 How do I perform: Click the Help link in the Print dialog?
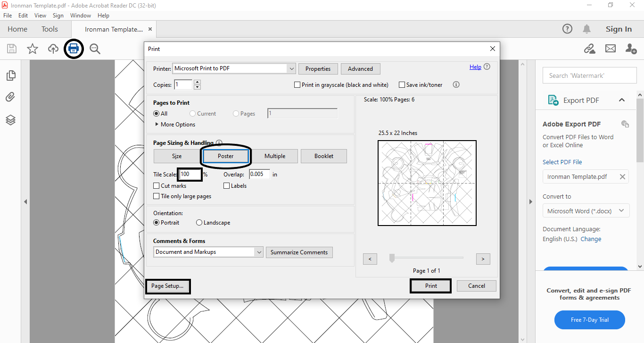475,67
